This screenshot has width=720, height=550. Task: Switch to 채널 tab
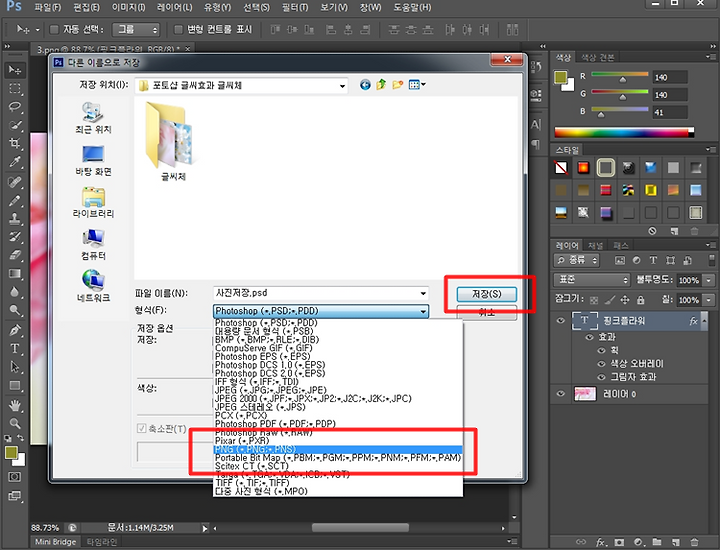(596, 246)
